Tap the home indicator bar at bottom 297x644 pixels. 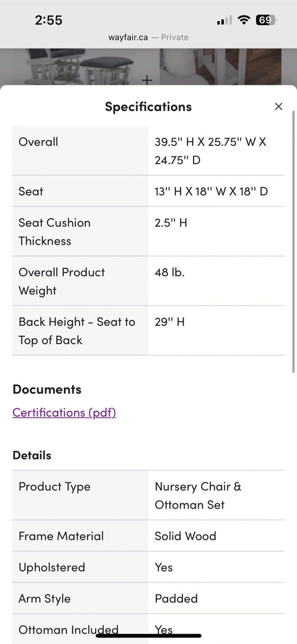point(149,636)
